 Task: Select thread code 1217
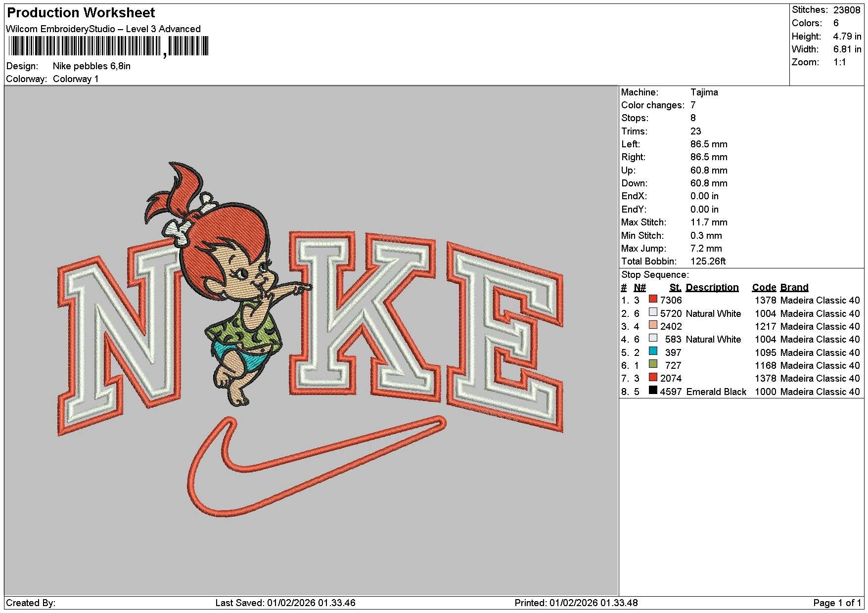pos(765,327)
